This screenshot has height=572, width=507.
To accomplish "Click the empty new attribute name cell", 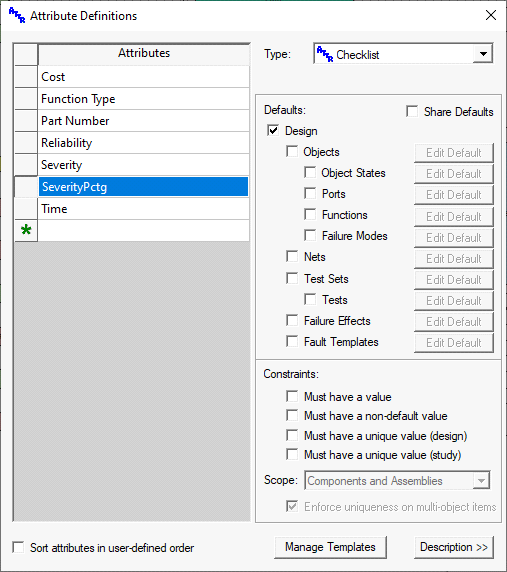I will click(144, 231).
